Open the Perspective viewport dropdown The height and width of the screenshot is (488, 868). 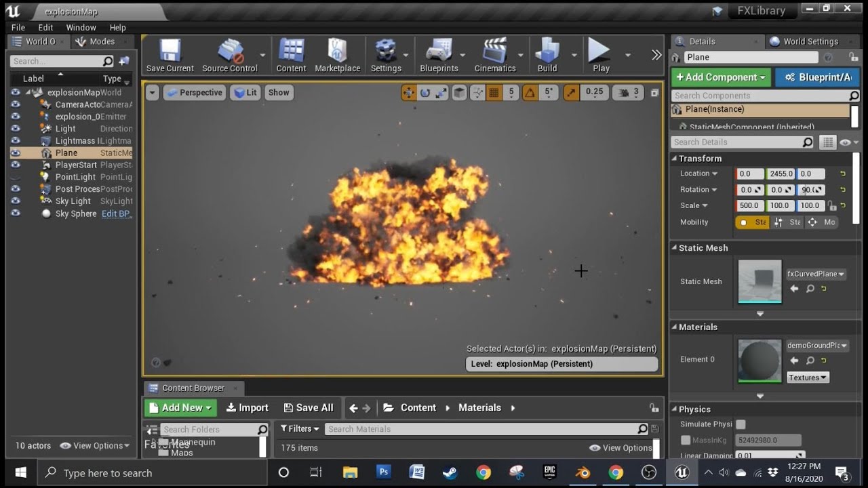194,93
